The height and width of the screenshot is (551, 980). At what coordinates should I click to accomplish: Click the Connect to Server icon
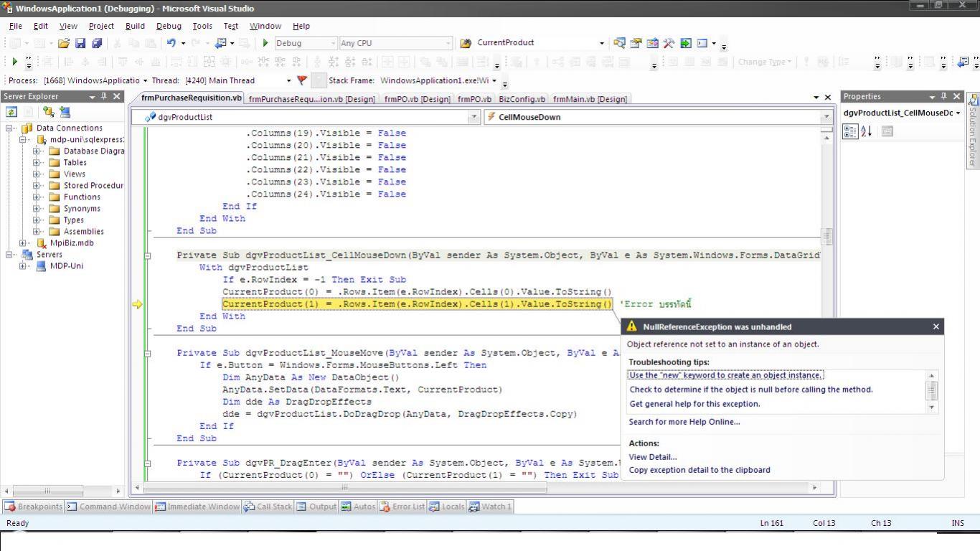point(65,112)
